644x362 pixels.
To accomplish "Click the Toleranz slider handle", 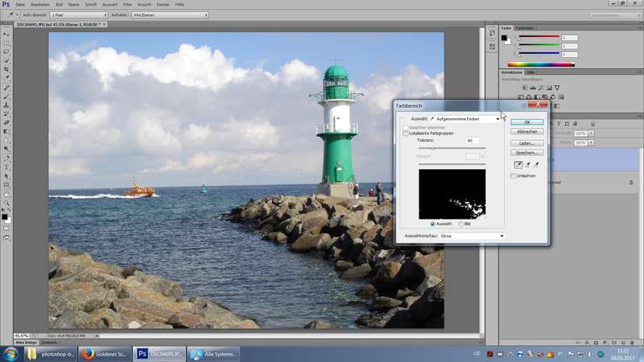I will coord(432,148).
